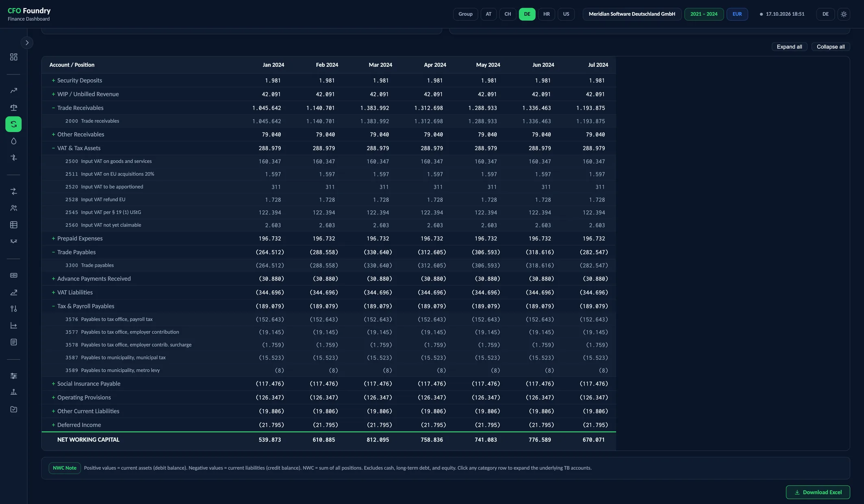This screenshot has height=504, width=864.
Task: Click the Expand all button
Action: 789,47
